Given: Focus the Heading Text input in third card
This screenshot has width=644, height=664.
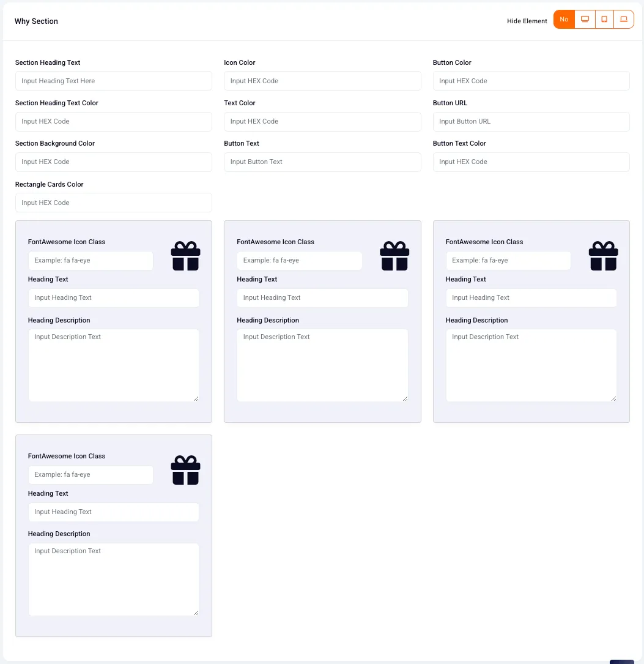Looking at the screenshot, I should tap(531, 297).
